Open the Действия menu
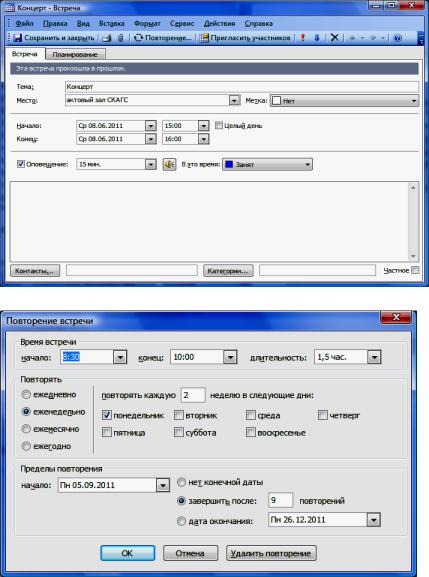The height and width of the screenshot is (577, 429). (x=219, y=24)
